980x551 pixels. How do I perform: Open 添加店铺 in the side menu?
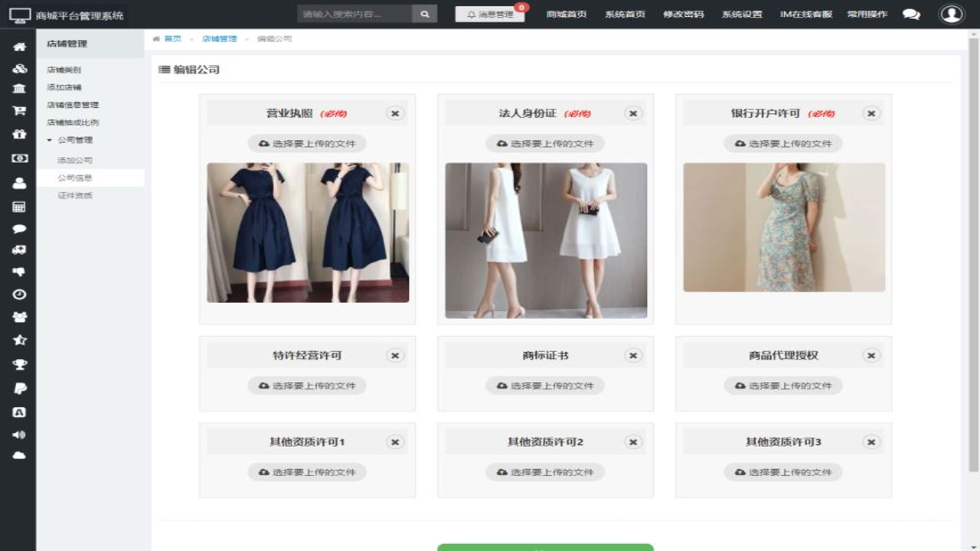[64, 87]
